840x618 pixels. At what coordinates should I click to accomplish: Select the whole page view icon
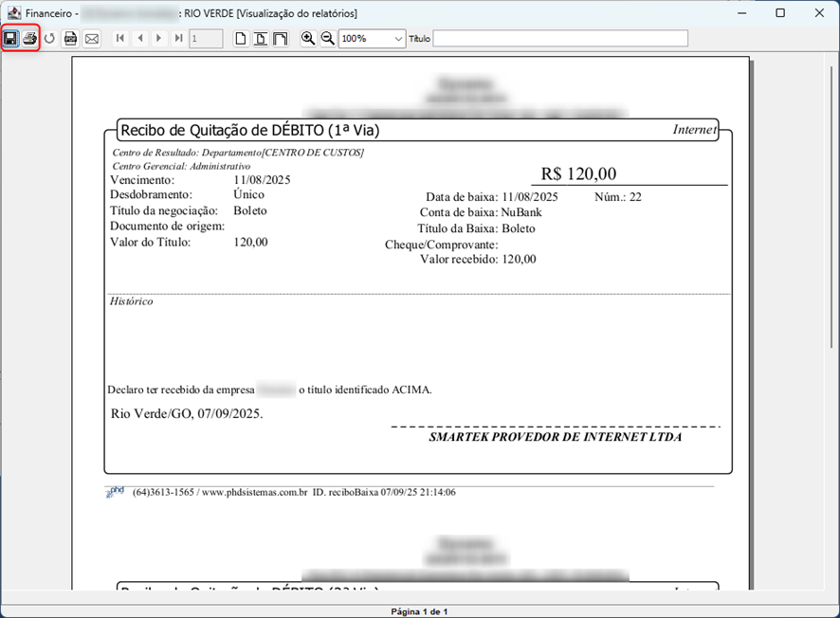241,39
